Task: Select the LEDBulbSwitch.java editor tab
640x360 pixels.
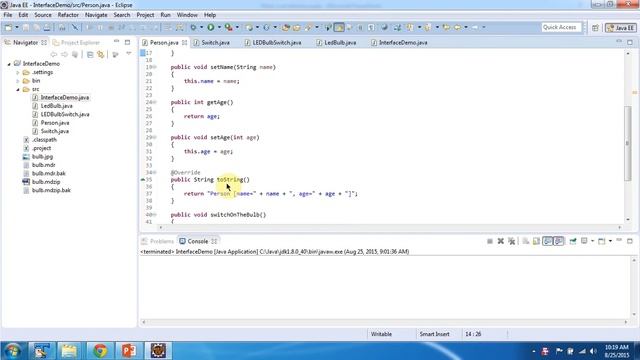Action: (273, 42)
